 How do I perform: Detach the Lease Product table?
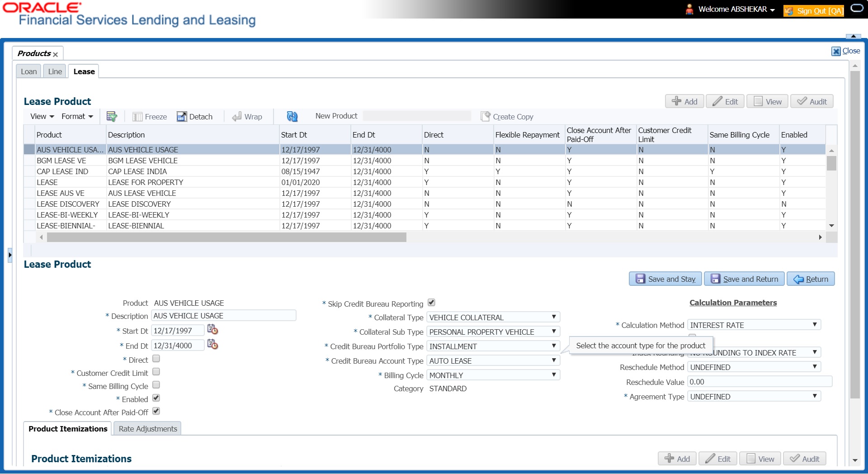(194, 117)
